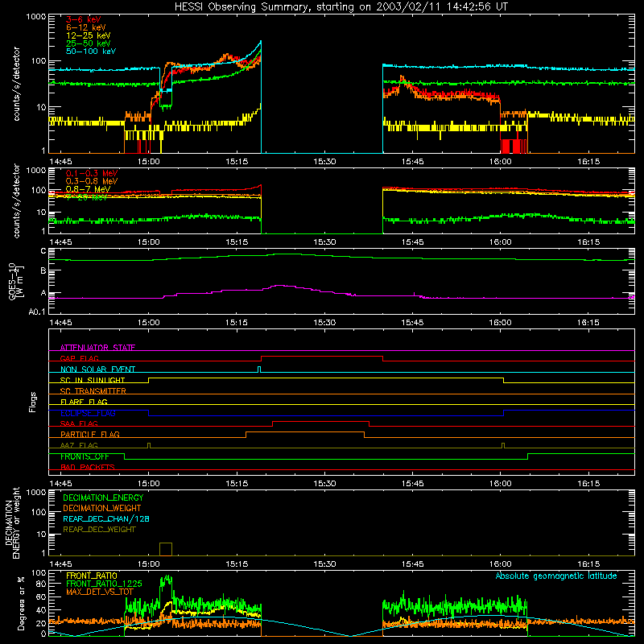Pick the 'FRONTS_OFF' flag label
The image size is (644, 644).
(x=85, y=456)
